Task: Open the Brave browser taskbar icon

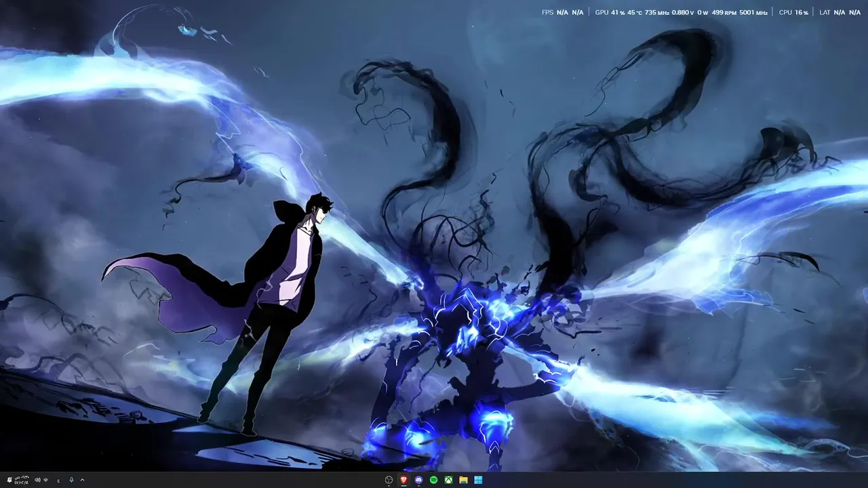Action: point(404,480)
